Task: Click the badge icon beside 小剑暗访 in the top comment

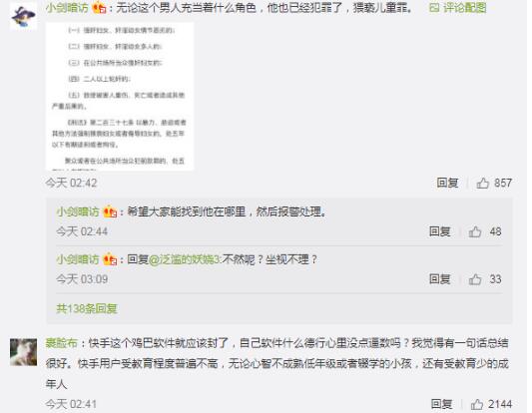Action: [x=99, y=7]
